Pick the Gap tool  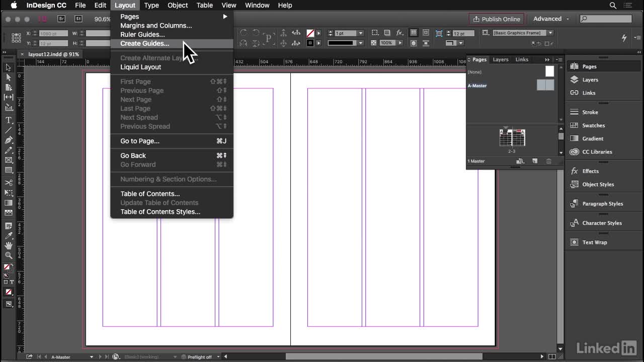9,97
